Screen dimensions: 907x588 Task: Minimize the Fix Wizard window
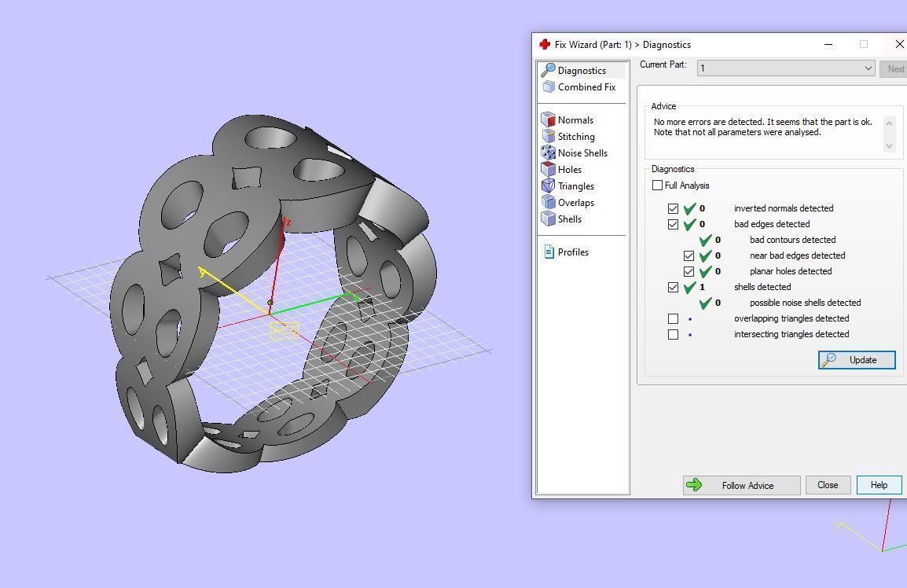pos(828,45)
